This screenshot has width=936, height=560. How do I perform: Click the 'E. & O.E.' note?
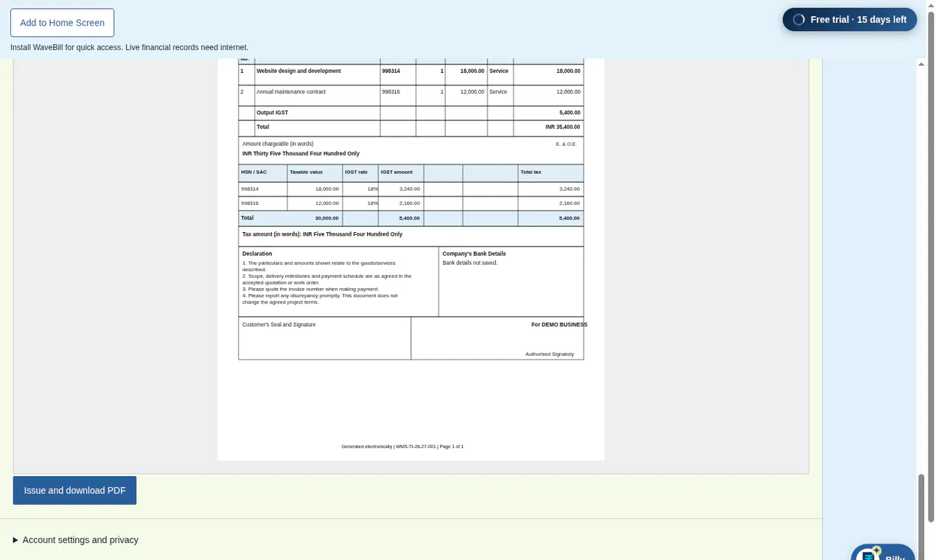566,144
